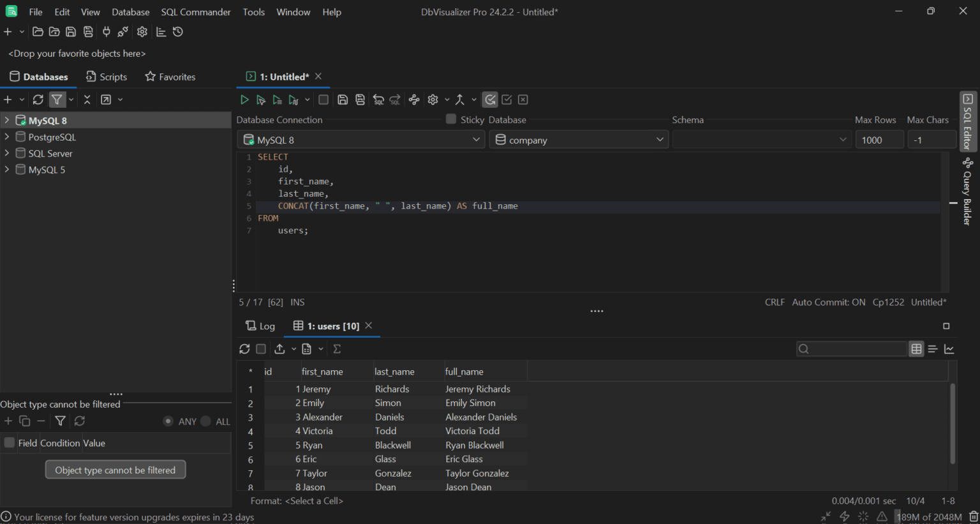The image size is (980, 524).
Task: Open the operation history clock icon
Action: tap(178, 32)
